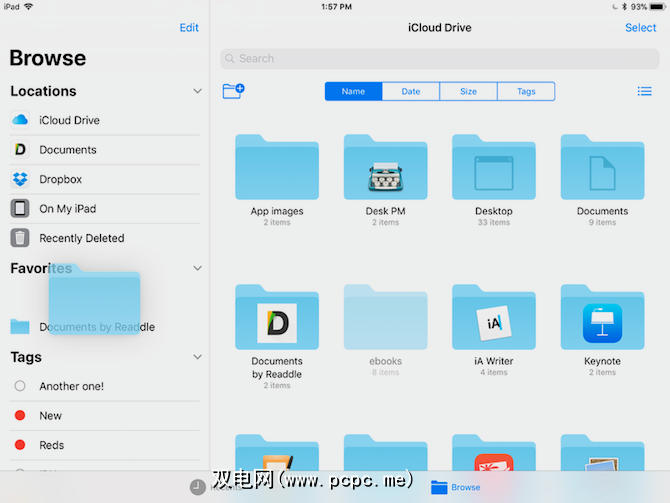The height and width of the screenshot is (503, 670).
Task: Click the search magnifier icon
Action: coord(230,59)
